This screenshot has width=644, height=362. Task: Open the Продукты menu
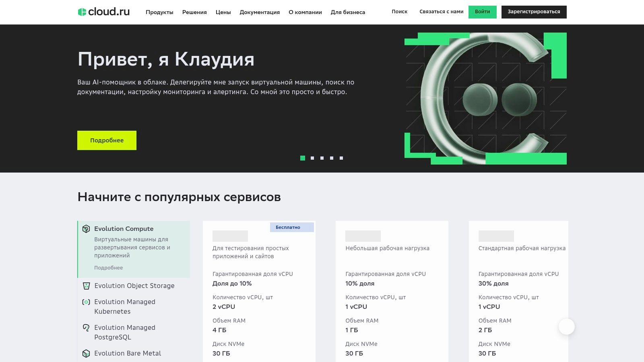point(159,12)
